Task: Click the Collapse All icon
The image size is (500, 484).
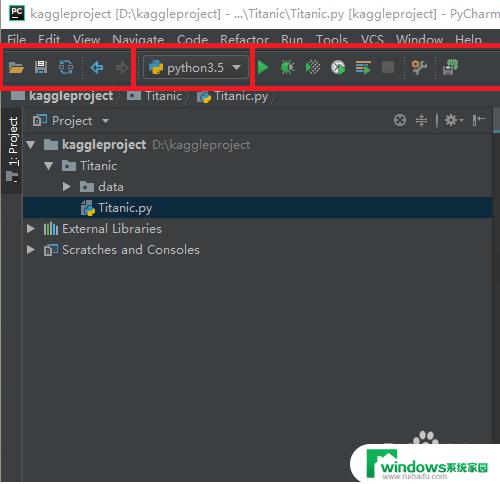Action: [x=421, y=120]
